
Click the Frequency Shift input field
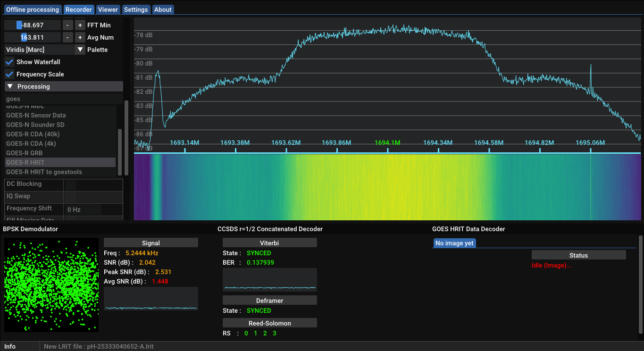pos(84,209)
